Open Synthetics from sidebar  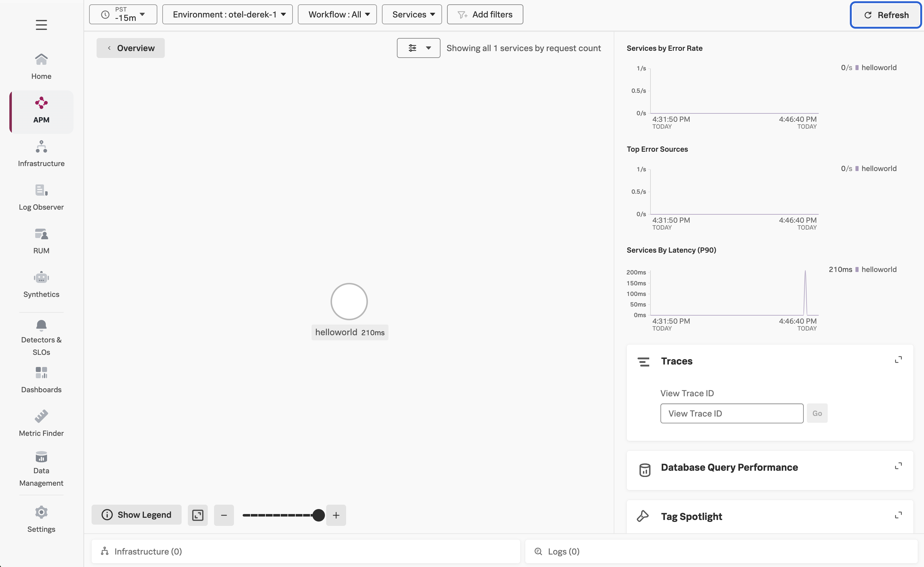tap(41, 284)
